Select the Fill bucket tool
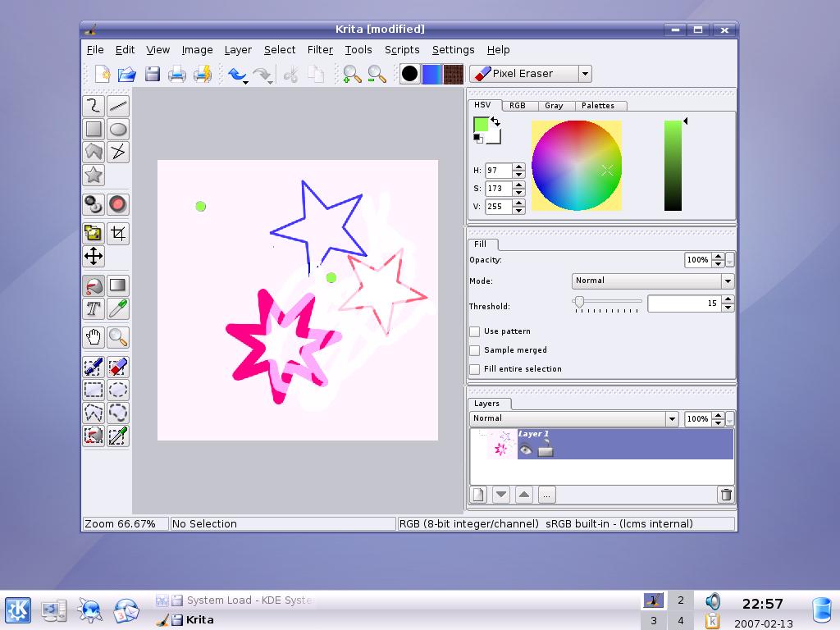 click(x=94, y=285)
